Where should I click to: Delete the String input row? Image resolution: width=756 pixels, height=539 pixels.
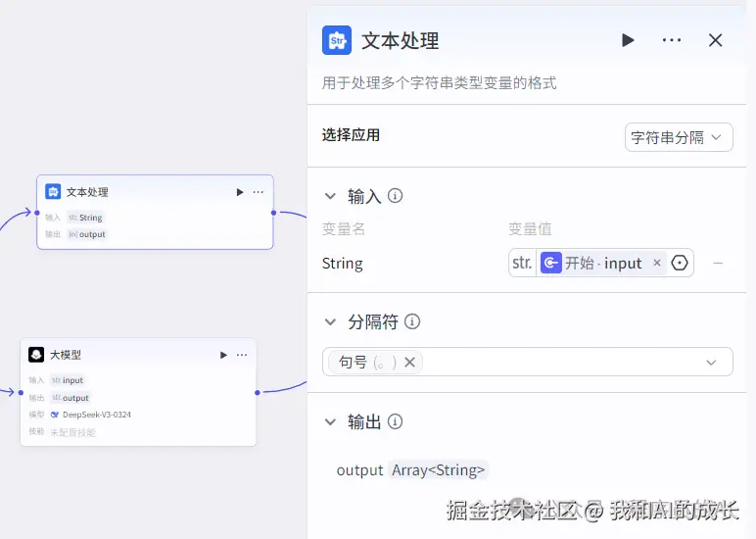[x=718, y=263]
